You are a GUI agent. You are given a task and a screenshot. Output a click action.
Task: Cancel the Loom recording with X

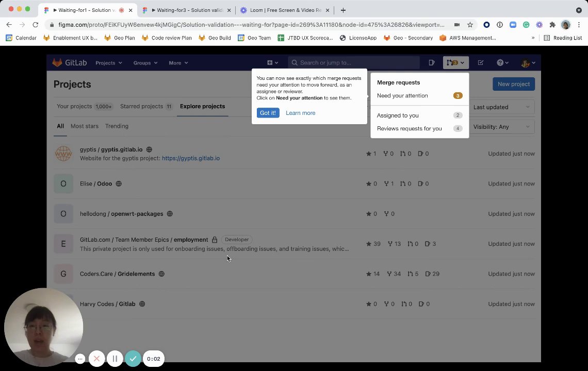coord(97,359)
